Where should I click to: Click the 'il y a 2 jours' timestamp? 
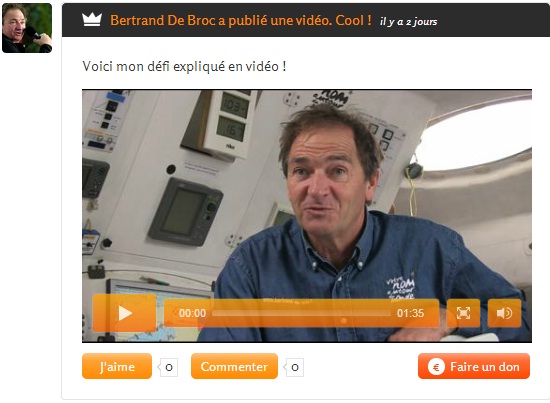[409, 22]
